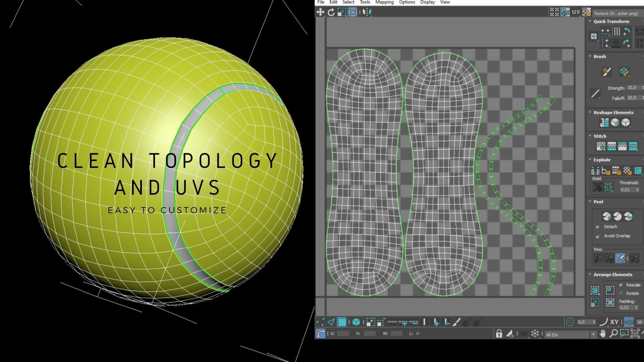The image size is (644, 362).
Task: Click the Mirror UVs icon
Action: coord(367,12)
